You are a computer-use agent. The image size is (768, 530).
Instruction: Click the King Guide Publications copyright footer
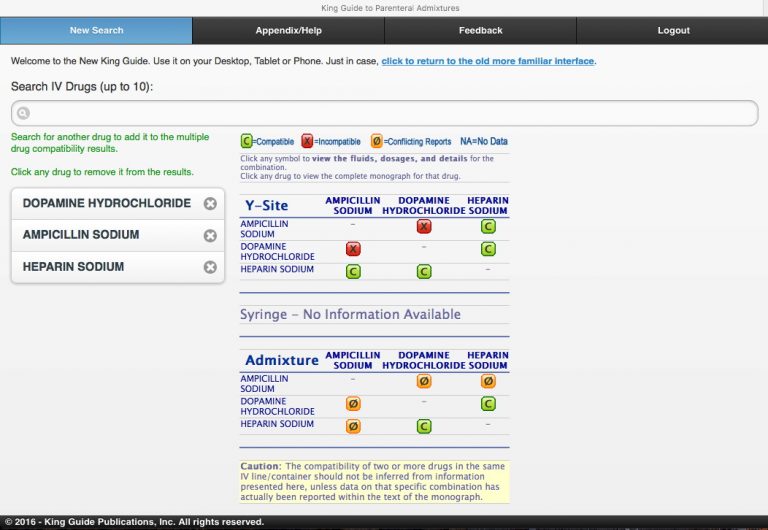pos(134,522)
